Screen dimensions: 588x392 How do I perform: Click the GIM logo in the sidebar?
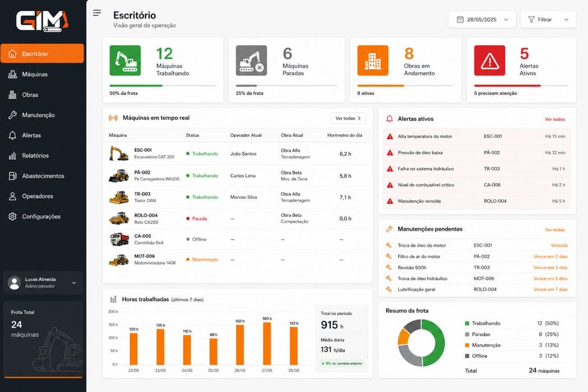click(43, 21)
